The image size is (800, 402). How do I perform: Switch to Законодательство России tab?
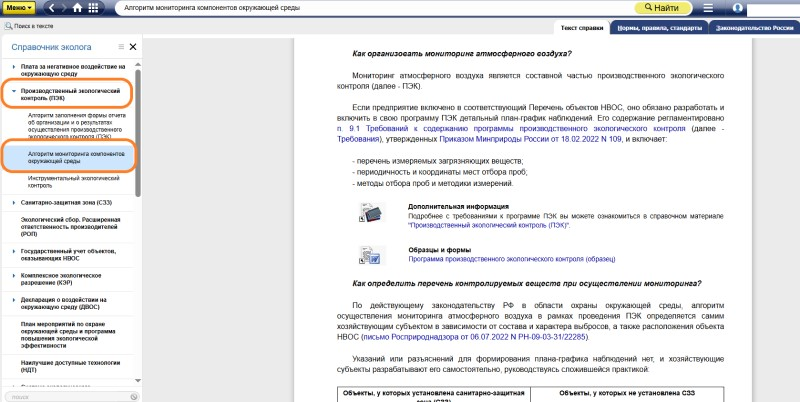[x=754, y=28]
